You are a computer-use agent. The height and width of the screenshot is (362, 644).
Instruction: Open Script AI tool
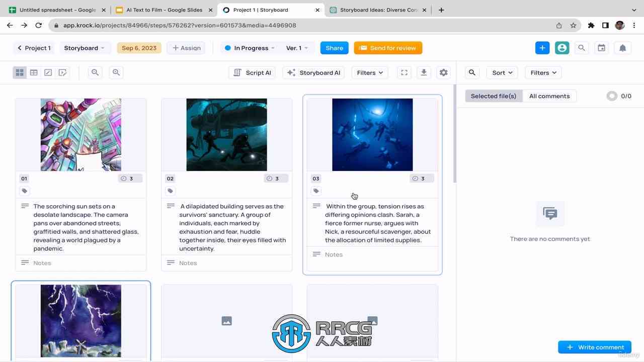252,72
